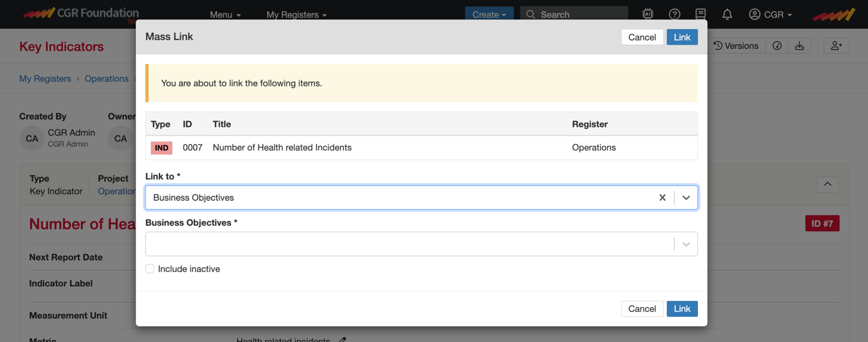Click the Owner's CA avatar
Image resolution: width=868 pixels, height=342 pixels.
(120, 139)
